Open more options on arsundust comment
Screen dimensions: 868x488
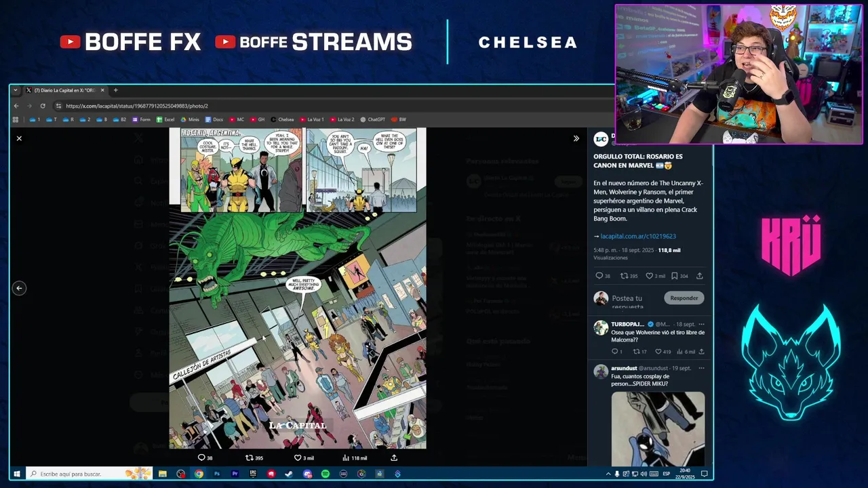701,368
